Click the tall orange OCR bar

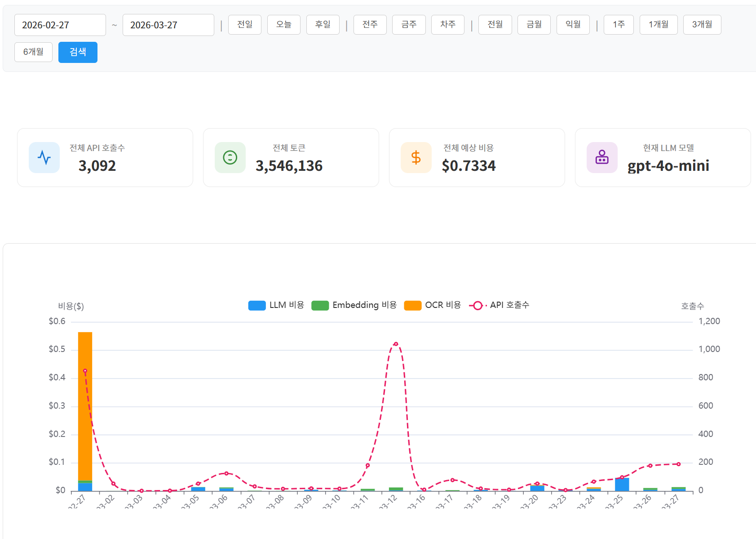(85, 405)
